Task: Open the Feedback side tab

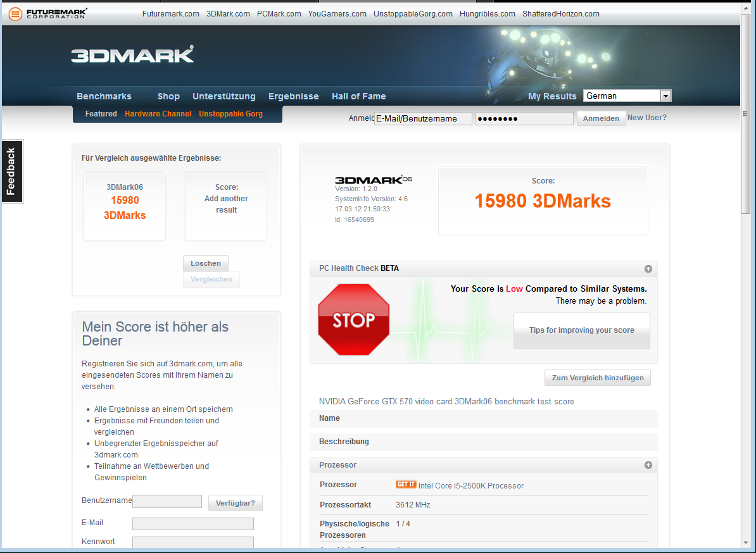Action: pyautogui.click(x=11, y=171)
